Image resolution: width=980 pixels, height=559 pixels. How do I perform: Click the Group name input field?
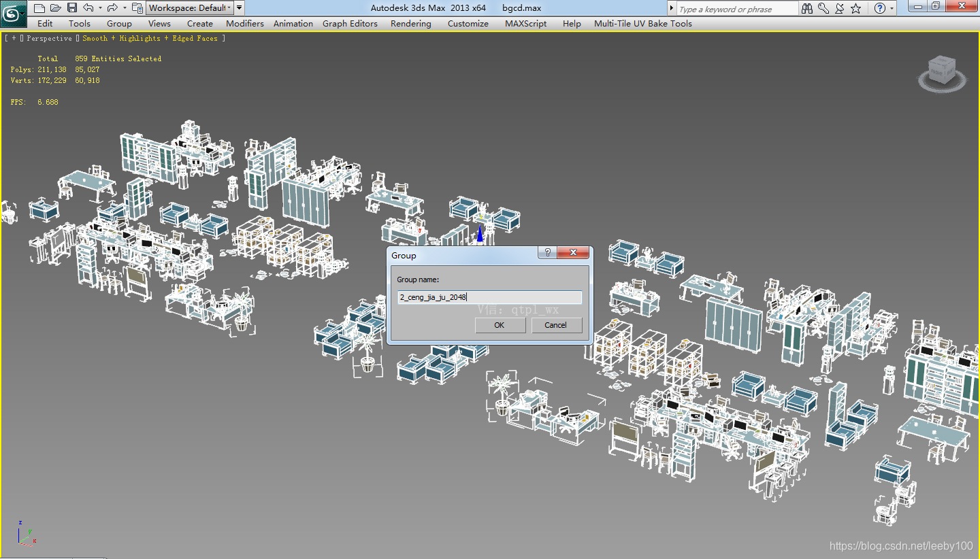489,297
